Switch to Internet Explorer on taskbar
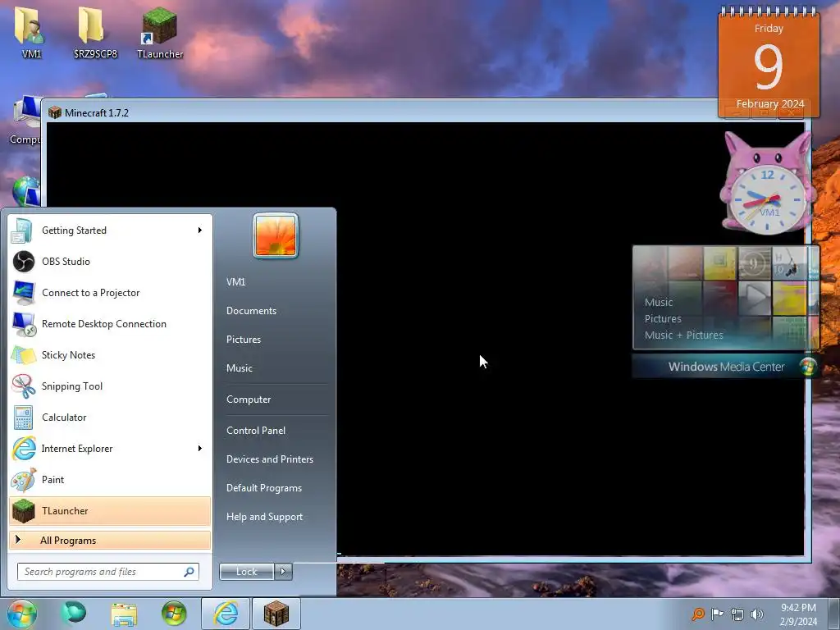The height and width of the screenshot is (630, 840). click(x=226, y=614)
